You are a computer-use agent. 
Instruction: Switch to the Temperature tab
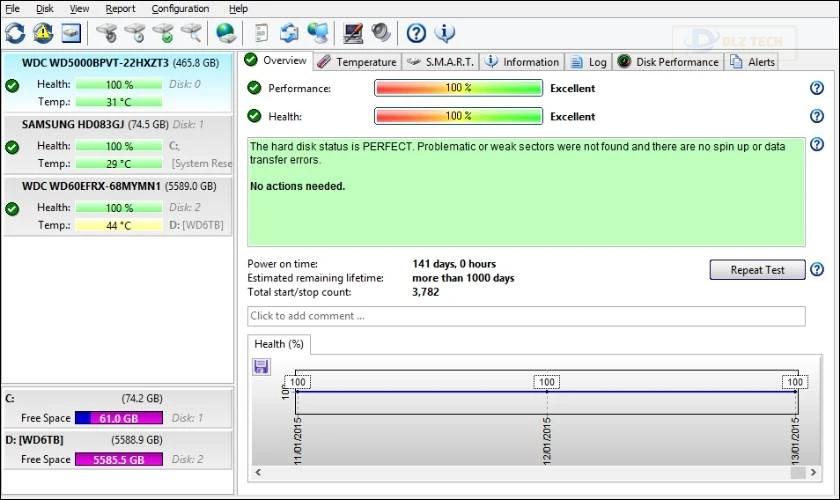357,62
